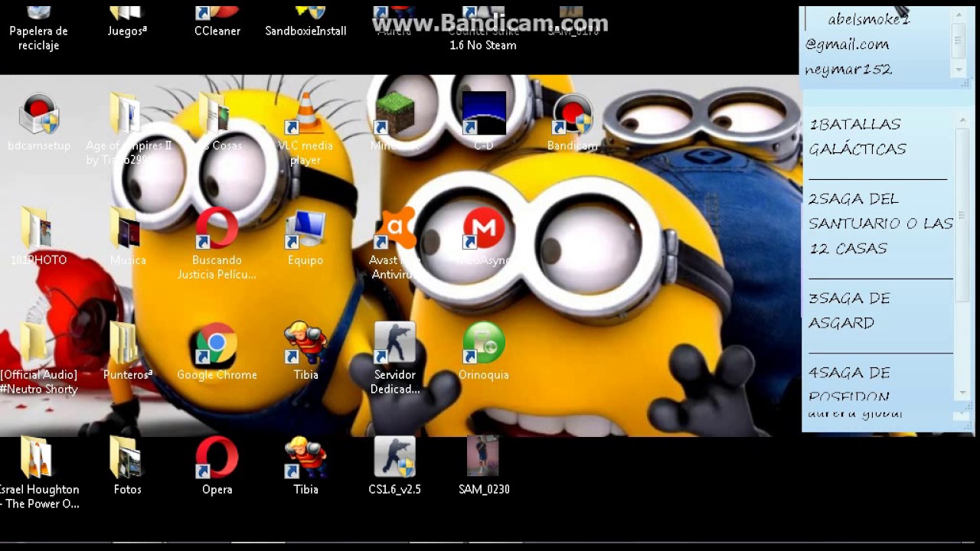Launch the Bandicam desktop shortcut
The image size is (980, 551).
point(572,122)
